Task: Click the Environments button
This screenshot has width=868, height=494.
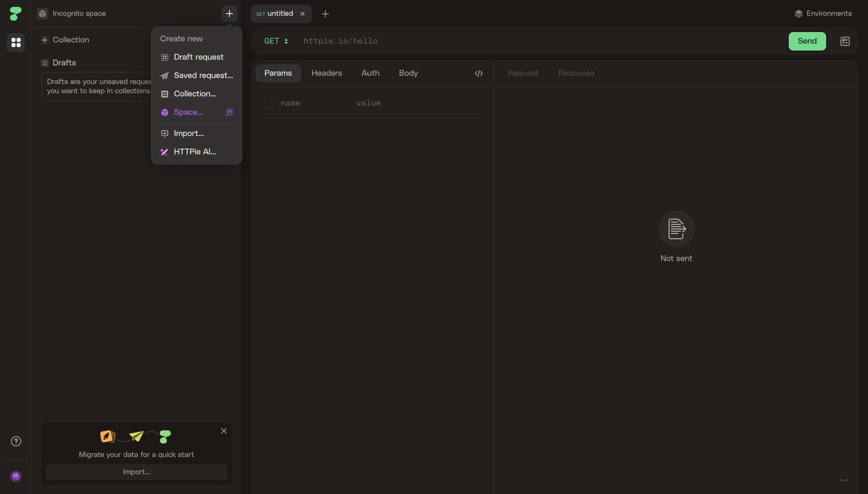Action: pyautogui.click(x=823, y=14)
